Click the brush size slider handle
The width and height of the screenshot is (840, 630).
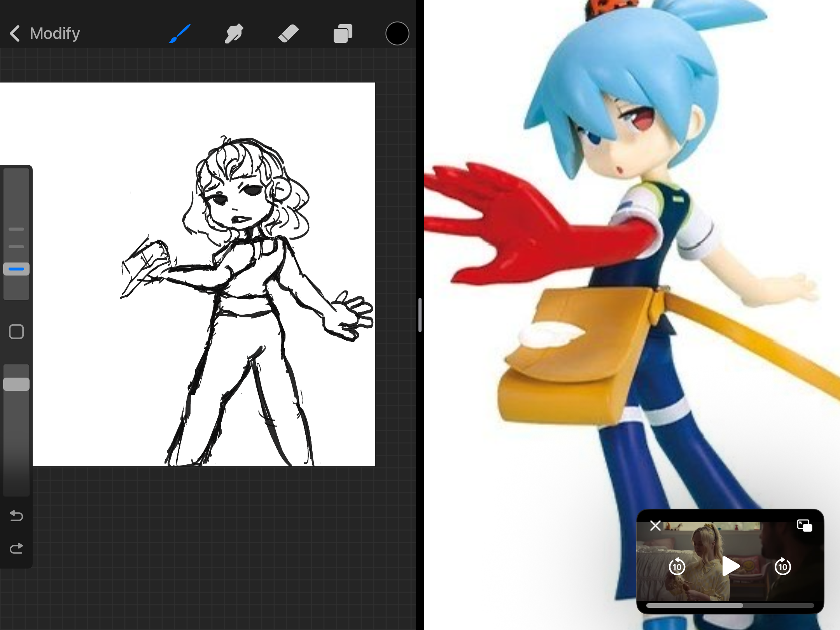pyautogui.click(x=16, y=269)
